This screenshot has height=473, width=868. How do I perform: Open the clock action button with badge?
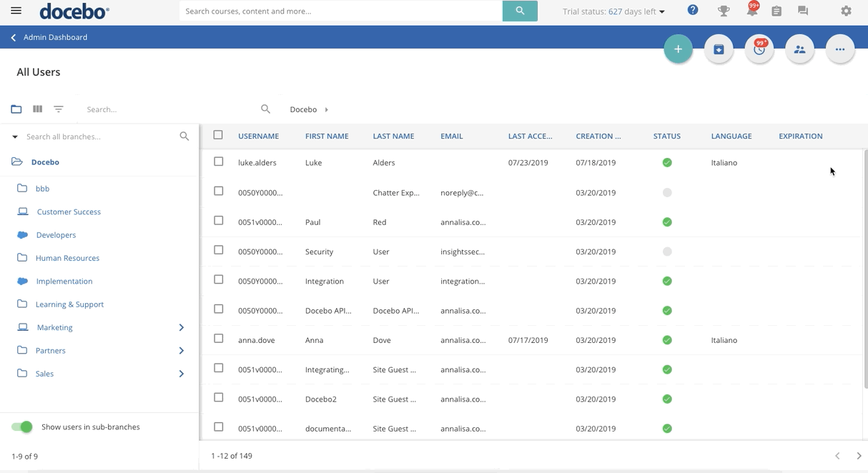(x=759, y=49)
